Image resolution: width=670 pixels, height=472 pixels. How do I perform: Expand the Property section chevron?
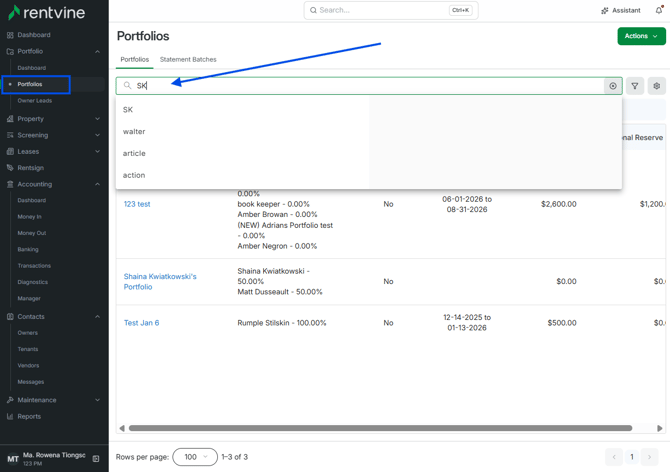point(97,119)
